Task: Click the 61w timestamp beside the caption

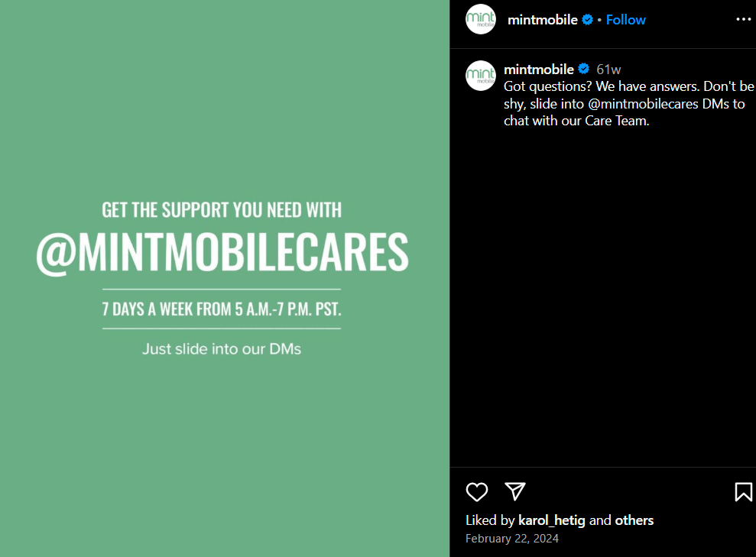Action: tap(608, 70)
